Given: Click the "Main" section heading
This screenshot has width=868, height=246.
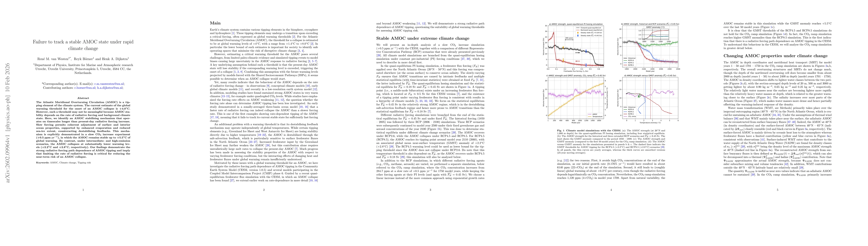Looking at the screenshot, I should 216,23.
